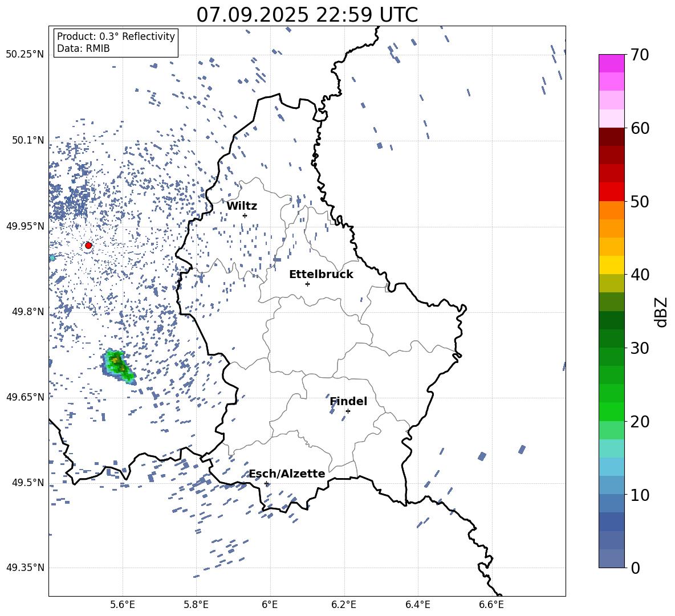This screenshot has width=675, height=616.
Task: Click the 5.8°E longitude label
Action: pyautogui.click(x=196, y=605)
